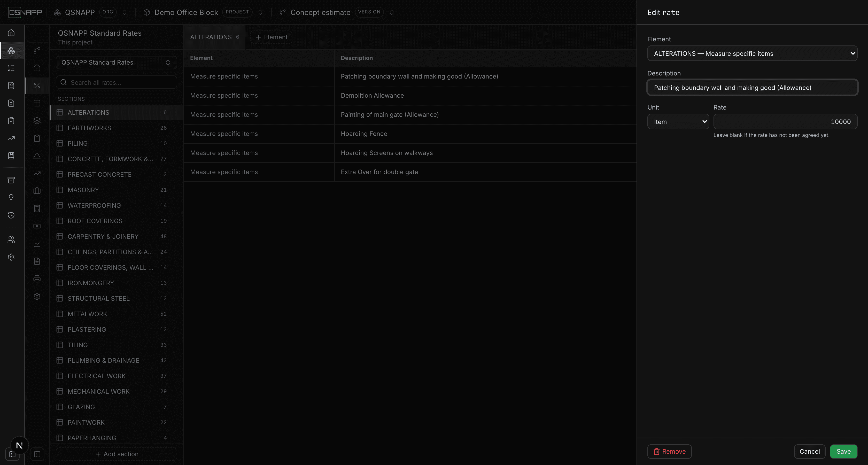Open the printer icon in secondary sidebar
The height and width of the screenshot is (465, 868).
37,279
